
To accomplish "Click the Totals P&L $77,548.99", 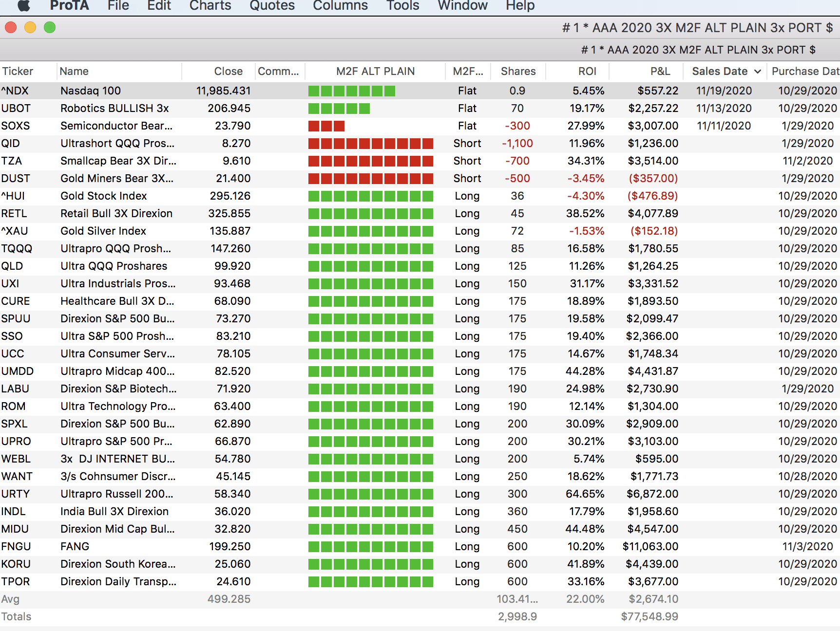I will click(x=649, y=617).
